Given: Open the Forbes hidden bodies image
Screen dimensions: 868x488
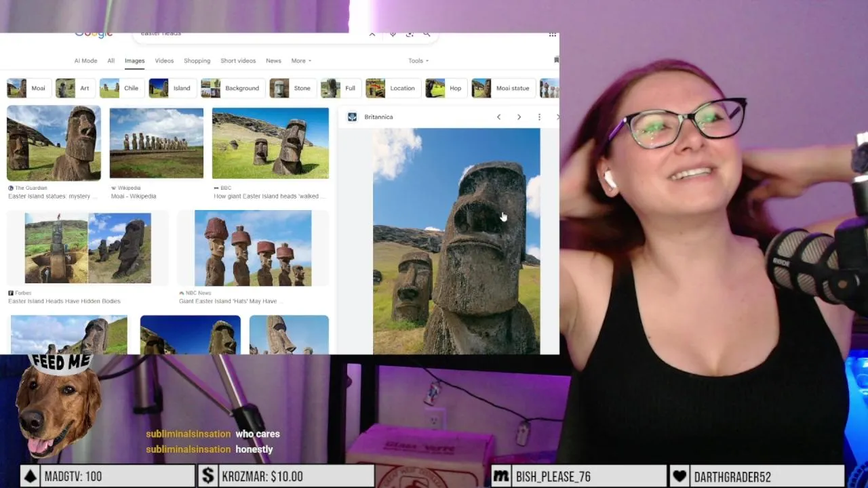Looking at the screenshot, I should [x=88, y=248].
